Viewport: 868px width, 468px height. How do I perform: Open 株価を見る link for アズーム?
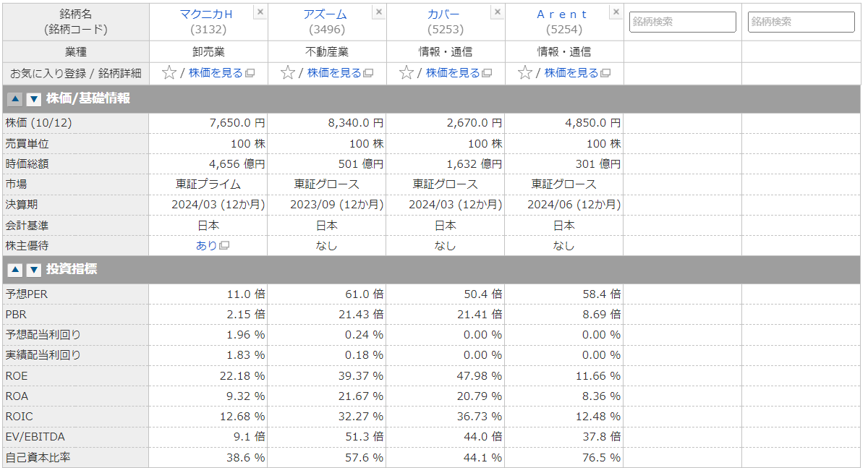click(334, 73)
